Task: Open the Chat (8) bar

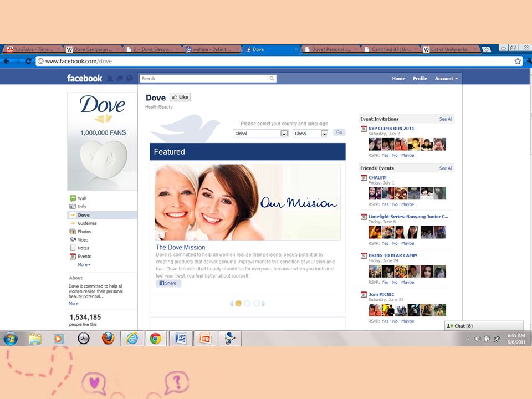Action: (x=484, y=326)
